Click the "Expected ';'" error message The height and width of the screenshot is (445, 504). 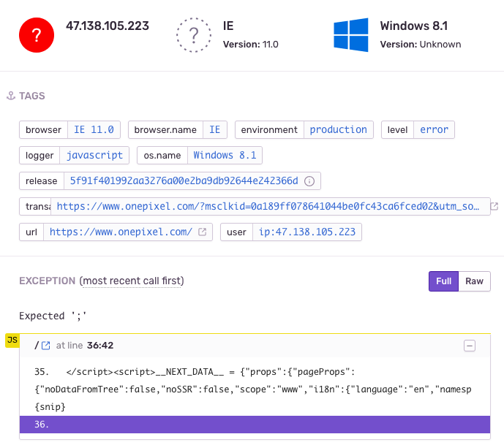tap(53, 316)
